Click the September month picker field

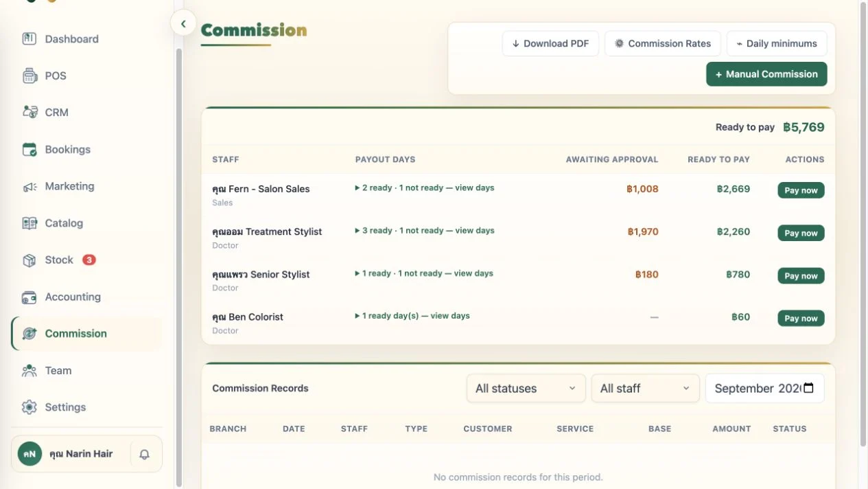click(x=765, y=388)
